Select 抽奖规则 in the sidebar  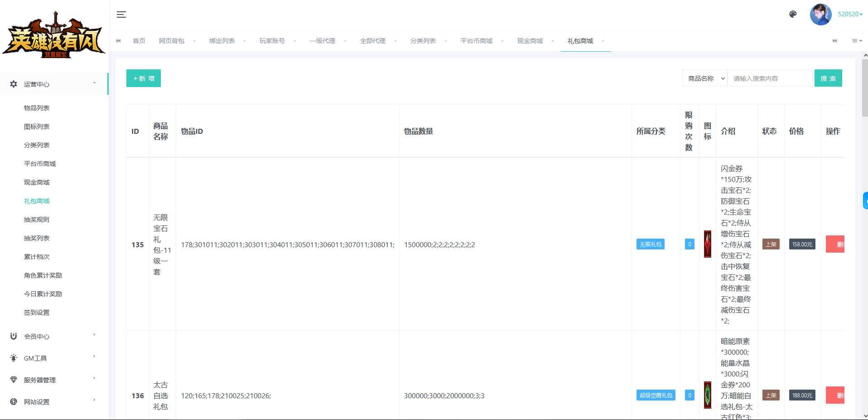[37, 220]
